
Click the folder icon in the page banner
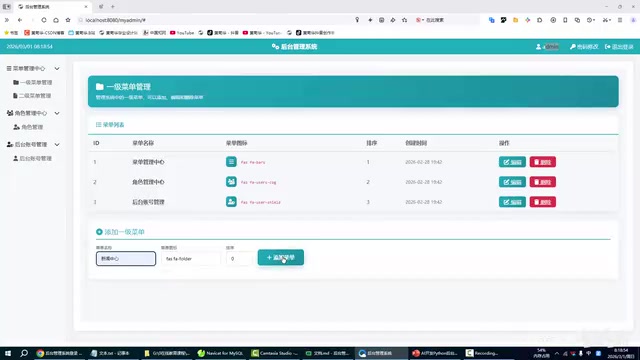pyautogui.click(x=100, y=87)
